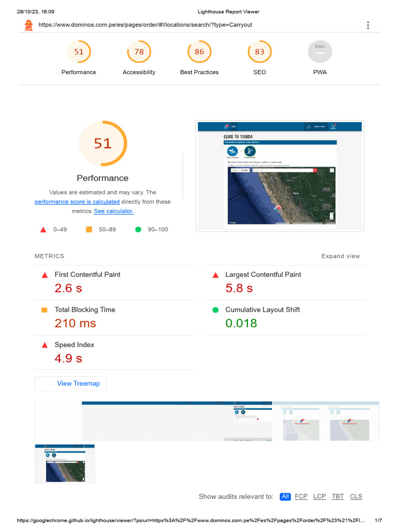399x532 pixels.
Task: Expand the Largest Contentful Paint metric
Action: click(263, 275)
